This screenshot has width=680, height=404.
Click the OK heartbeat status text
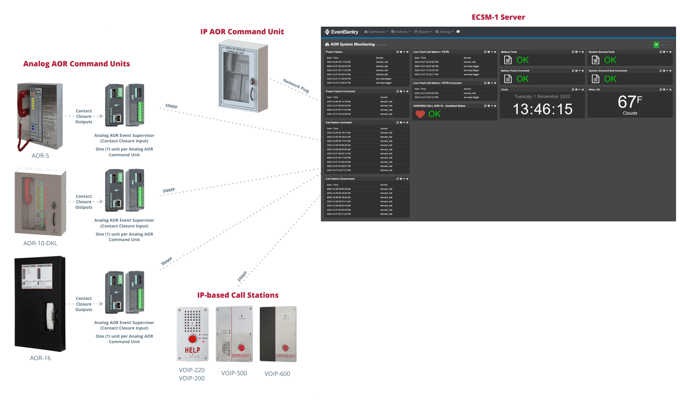point(435,114)
